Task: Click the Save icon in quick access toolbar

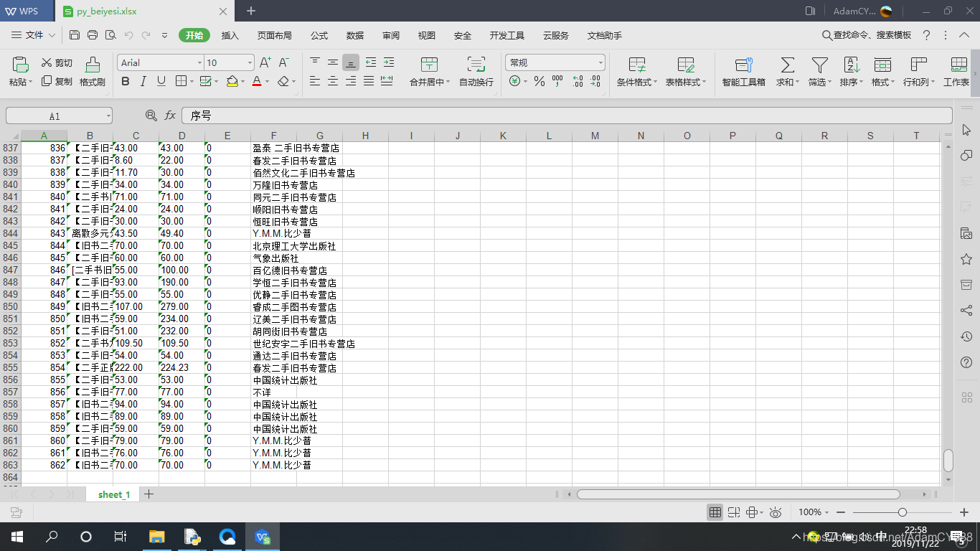Action: point(75,35)
